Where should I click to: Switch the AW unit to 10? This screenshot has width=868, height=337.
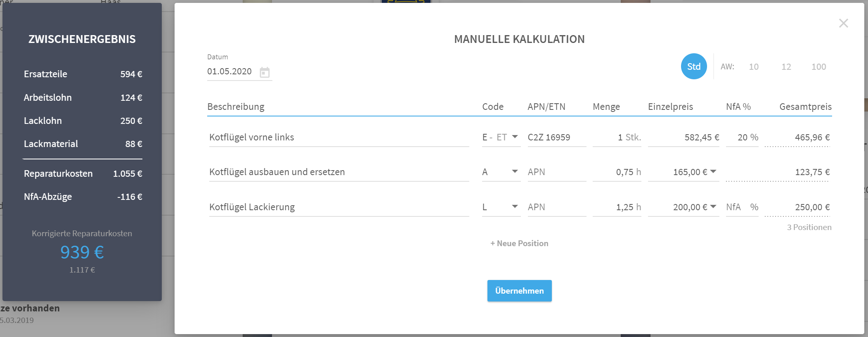pos(754,67)
